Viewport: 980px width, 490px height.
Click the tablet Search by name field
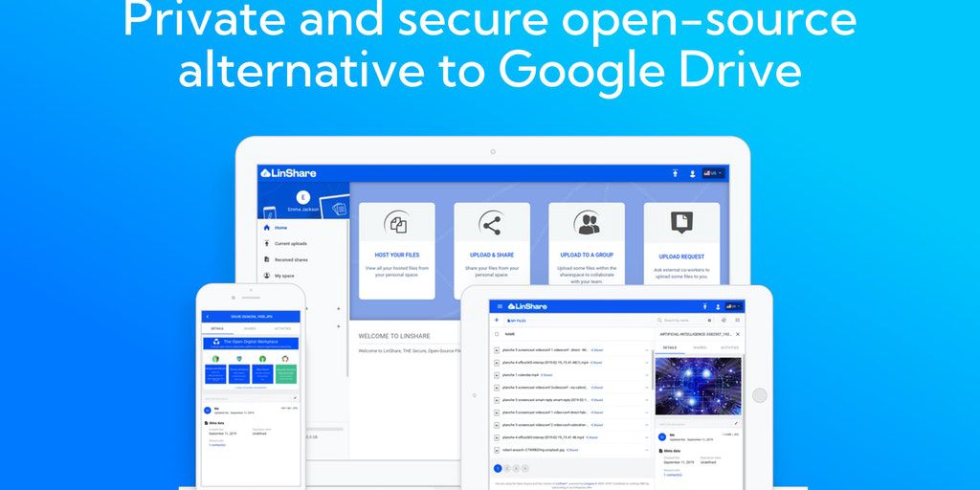pyautogui.click(x=683, y=320)
